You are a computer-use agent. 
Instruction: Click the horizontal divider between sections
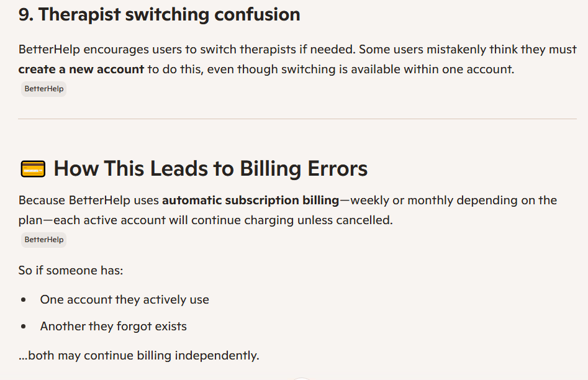point(297,119)
